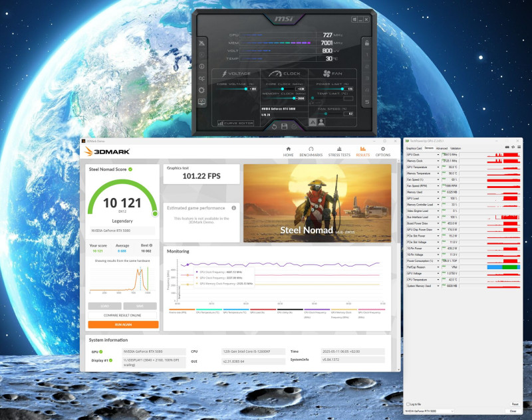Click the K-Boost icon in Afterburner sidebar

pos(201,54)
